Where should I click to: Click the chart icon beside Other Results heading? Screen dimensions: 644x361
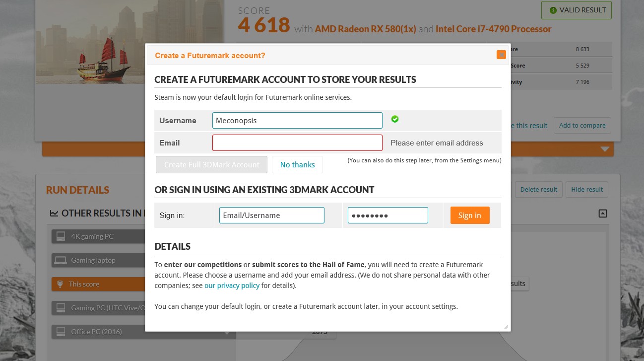tap(54, 214)
